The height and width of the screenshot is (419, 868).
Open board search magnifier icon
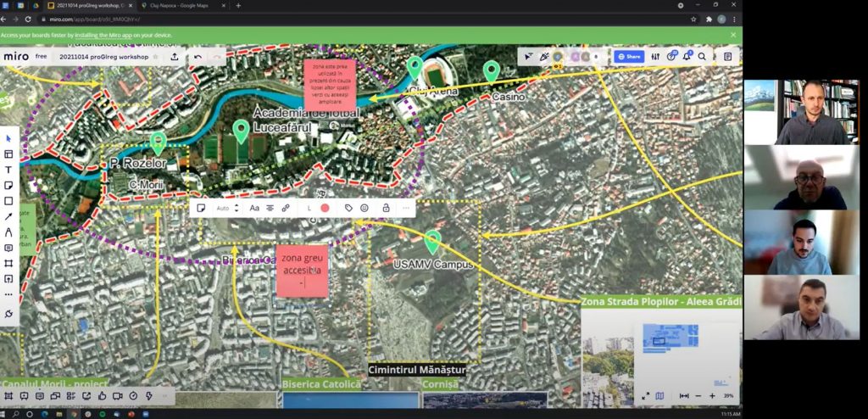[702, 57]
